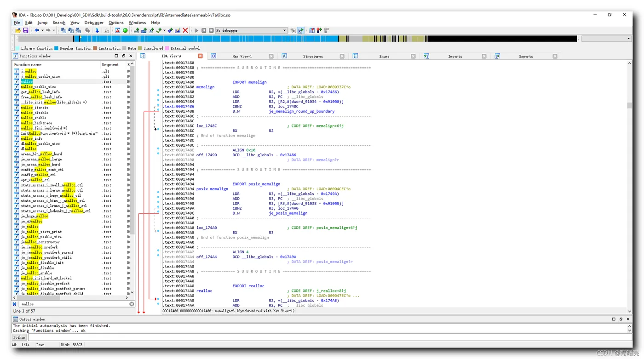Click the Segment column header
Image resolution: width=644 pixels, height=359 pixels.
(x=110, y=65)
